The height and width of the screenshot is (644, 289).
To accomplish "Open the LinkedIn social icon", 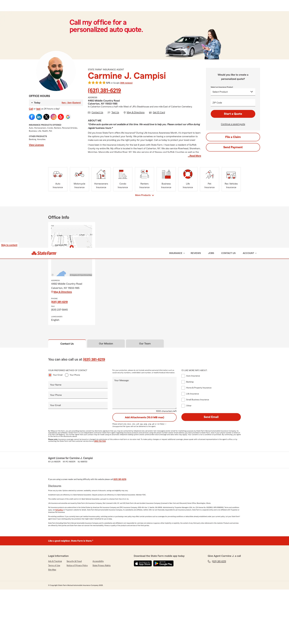I will click(x=39, y=117).
